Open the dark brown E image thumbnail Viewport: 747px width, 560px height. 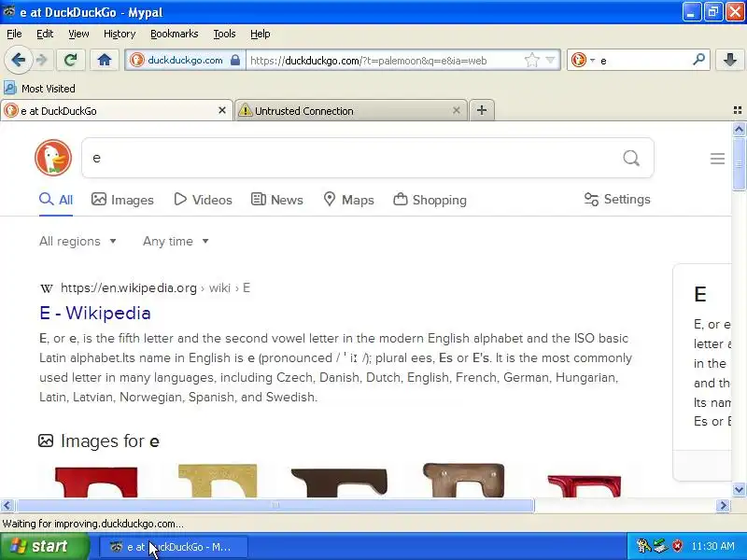point(339,483)
